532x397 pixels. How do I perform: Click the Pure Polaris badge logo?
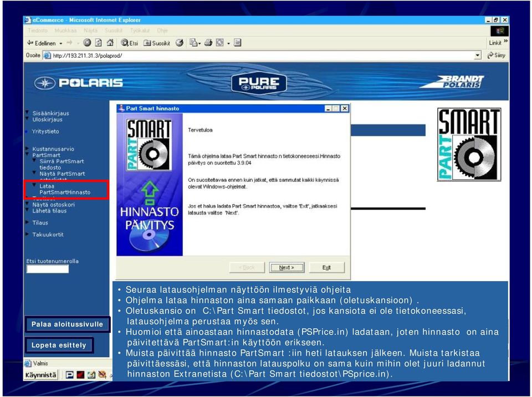point(259,83)
